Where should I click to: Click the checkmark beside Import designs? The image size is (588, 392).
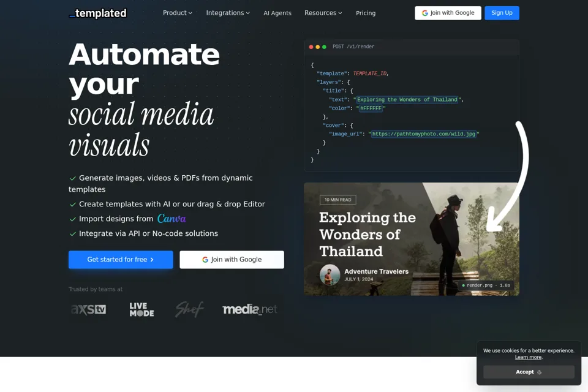tap(73, 219)
